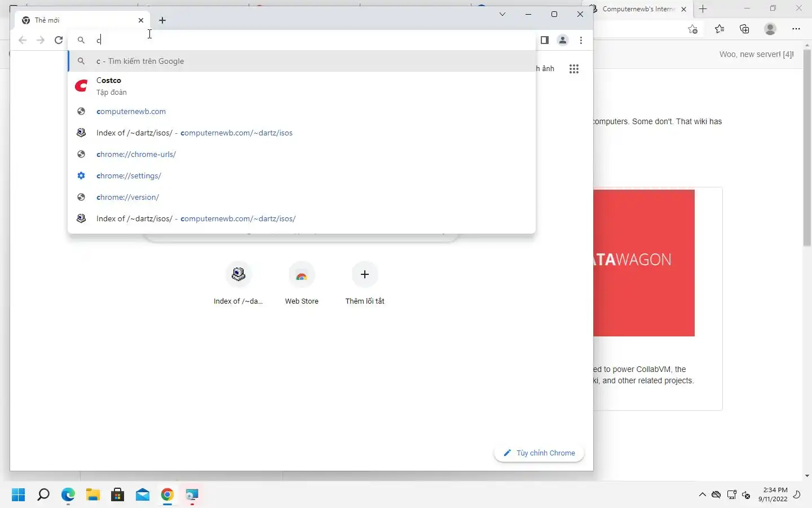Screen dimensions: 812x508
Task: Select chrome://settings/ suggestion
Action: coord(302,176)
